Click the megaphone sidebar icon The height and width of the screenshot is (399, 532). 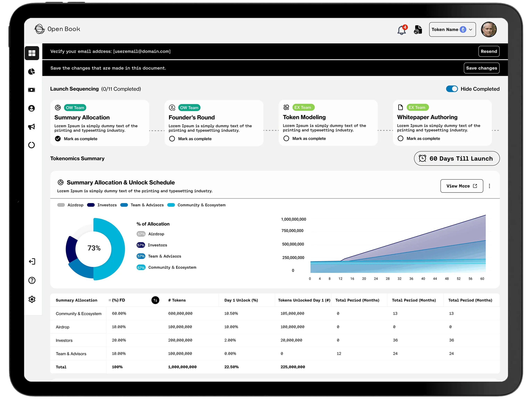pyautogui.click(x=31, y=127)
